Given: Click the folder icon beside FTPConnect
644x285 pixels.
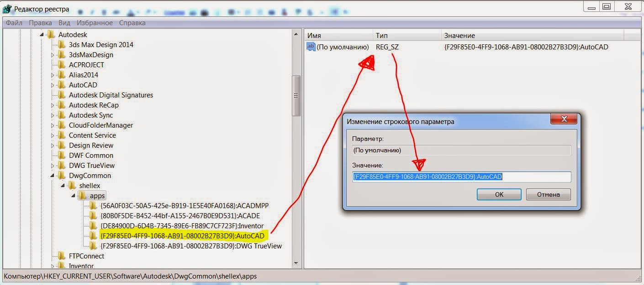Looking at the screenshot, I should (x=61, y=256).
